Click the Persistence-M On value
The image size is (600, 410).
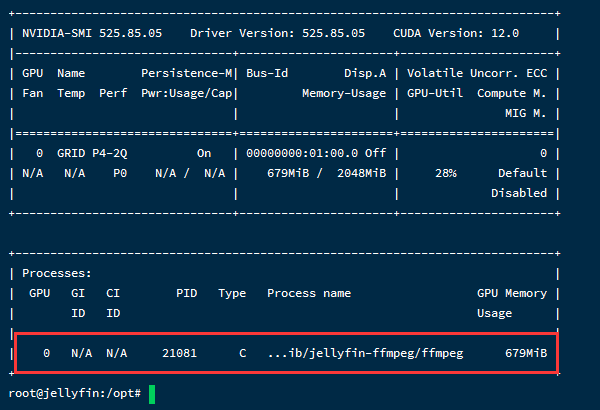tap(204, 154)
